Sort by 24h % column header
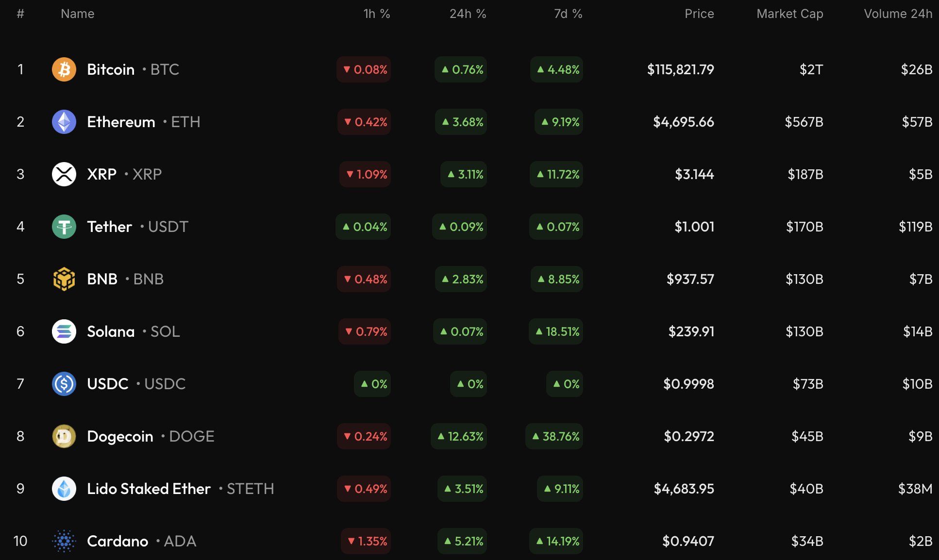 468,14
